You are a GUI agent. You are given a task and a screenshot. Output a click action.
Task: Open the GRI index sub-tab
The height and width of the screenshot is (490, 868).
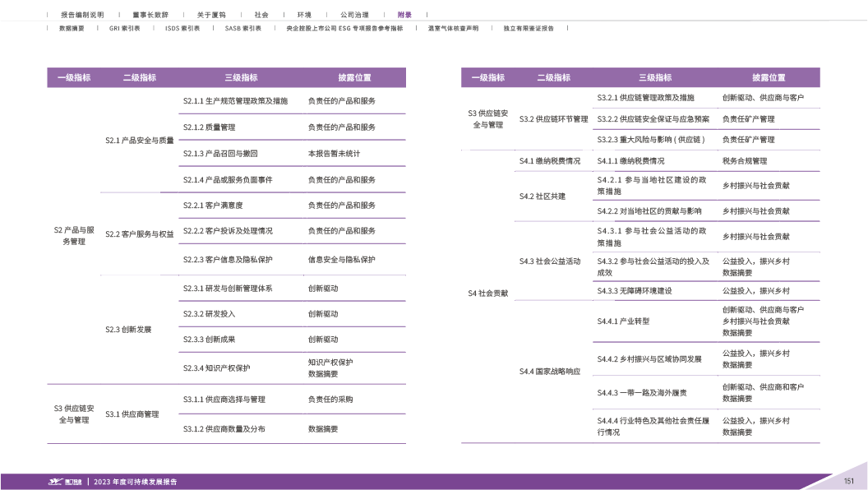point(124,28)
